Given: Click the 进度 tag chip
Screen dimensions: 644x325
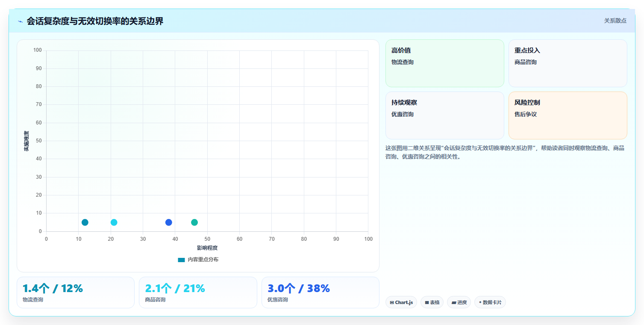Looking at the screenshot, I should pyautogui.click(x=459, y=302).
